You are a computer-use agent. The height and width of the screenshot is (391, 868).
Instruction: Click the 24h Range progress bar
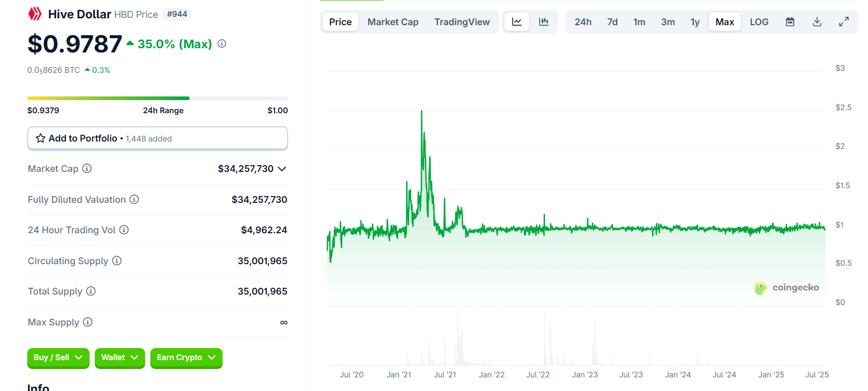158,98
